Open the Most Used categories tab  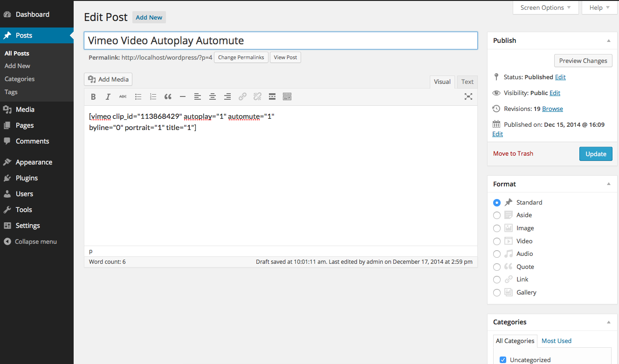[x=557, y=341]
